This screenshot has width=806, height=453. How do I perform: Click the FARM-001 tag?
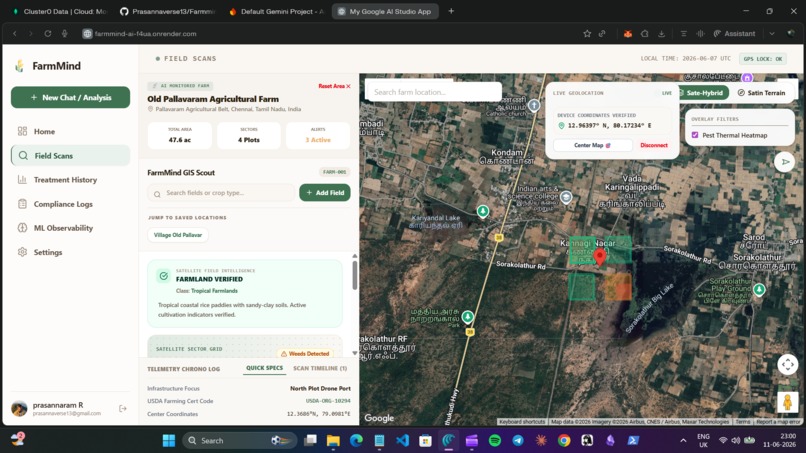tap(335, 172)
